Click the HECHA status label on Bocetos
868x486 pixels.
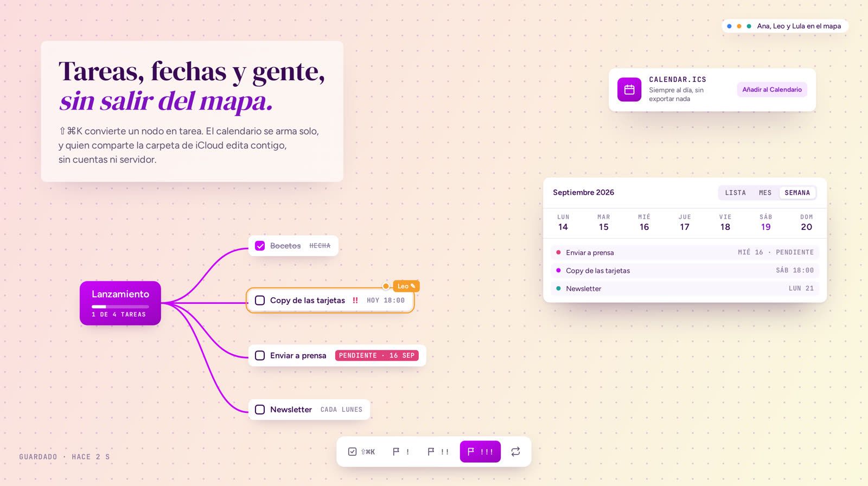click(x=320, y=246)
